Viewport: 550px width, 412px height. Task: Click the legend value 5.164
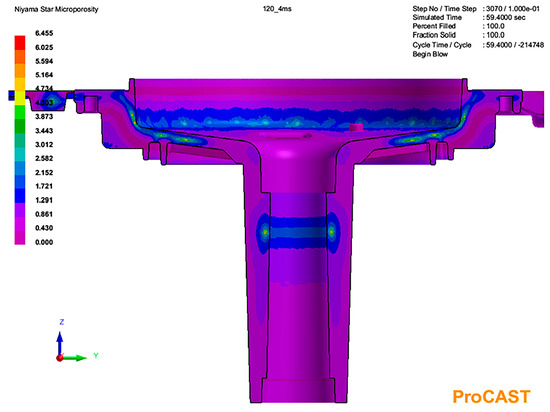[44, 75]
